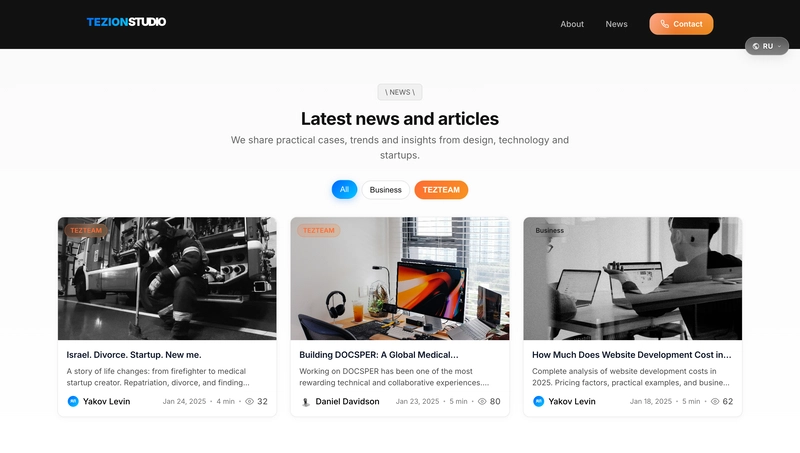
Task: Select the All filter pill
Action: coord(344,190)
